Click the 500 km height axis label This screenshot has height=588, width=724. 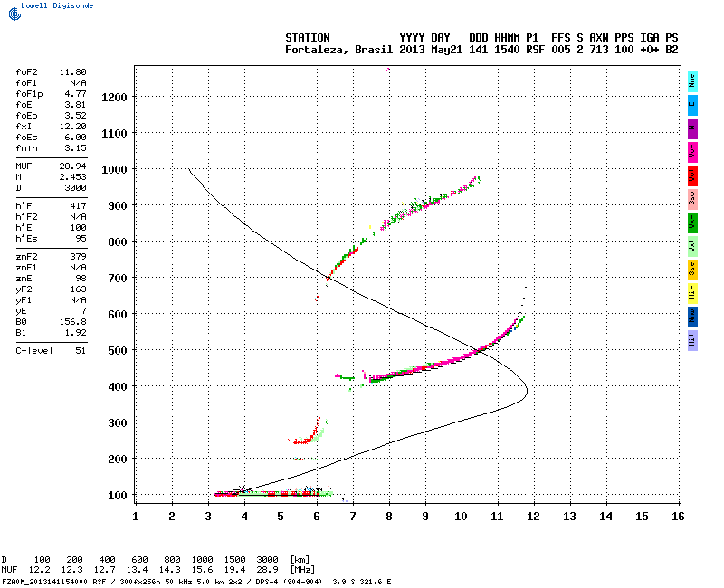pyautogui.click(x=118, y=350)
